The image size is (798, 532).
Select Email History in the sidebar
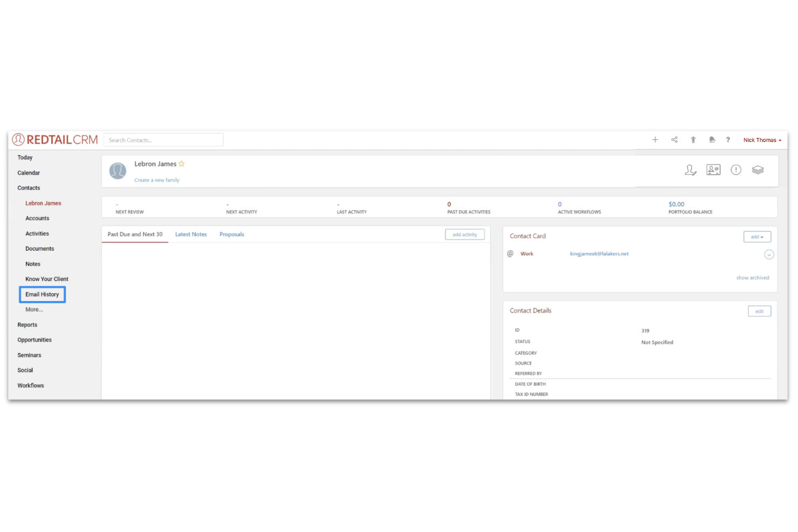[x=42, y=294]
